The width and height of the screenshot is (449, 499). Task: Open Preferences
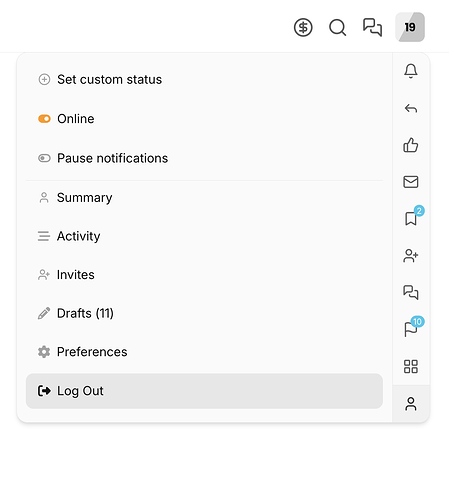coord(204,352)
